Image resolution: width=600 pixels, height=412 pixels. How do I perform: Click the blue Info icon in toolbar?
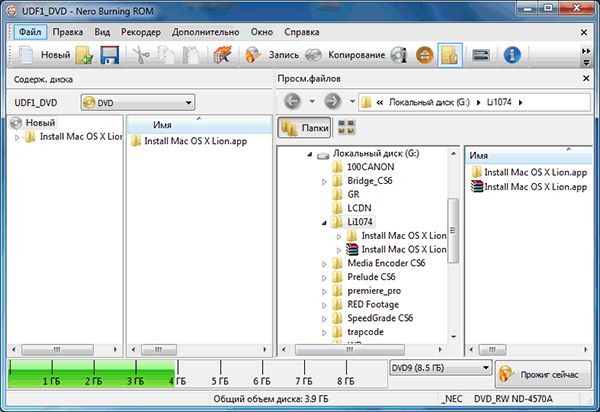tap(511, 54)
